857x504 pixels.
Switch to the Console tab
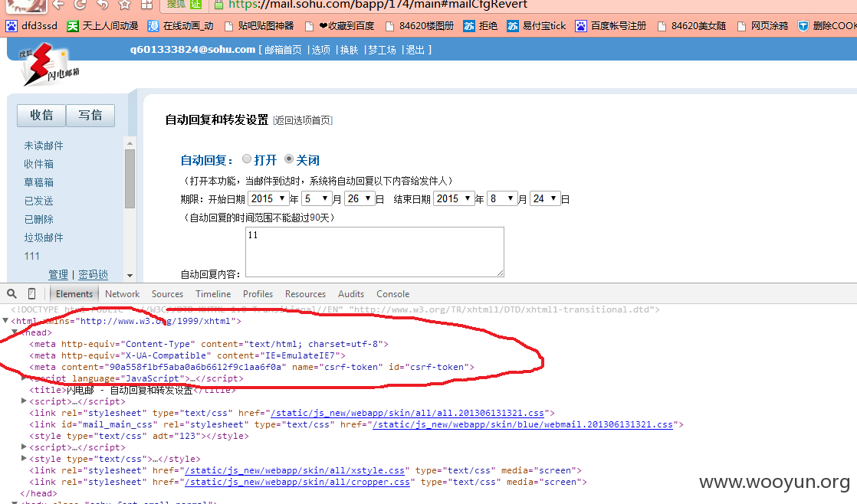pos(392,294)
